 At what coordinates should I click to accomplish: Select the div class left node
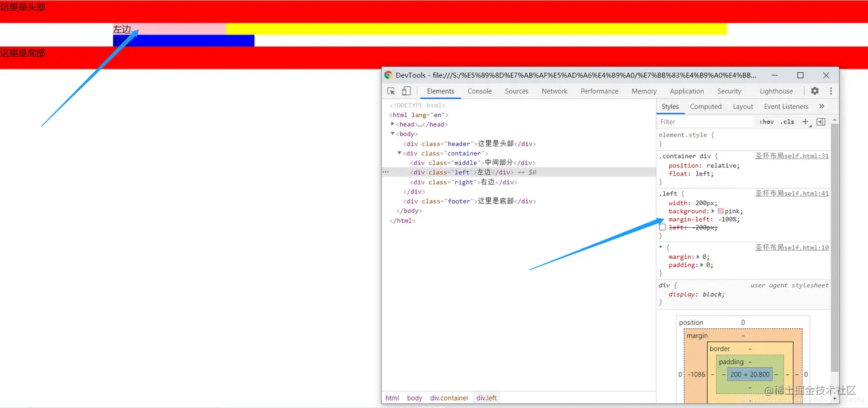(472, 172)
